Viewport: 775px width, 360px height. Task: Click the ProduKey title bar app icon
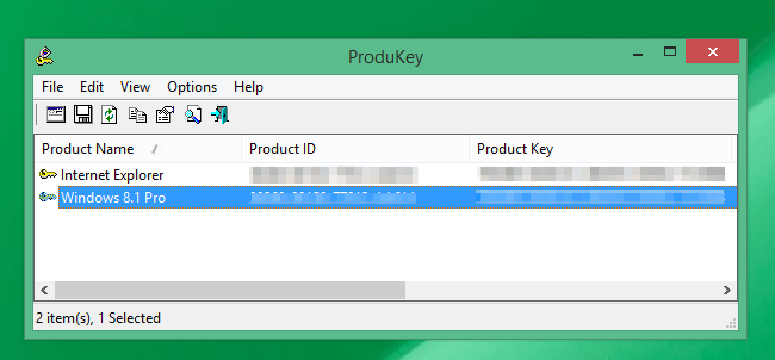[44, 56]
